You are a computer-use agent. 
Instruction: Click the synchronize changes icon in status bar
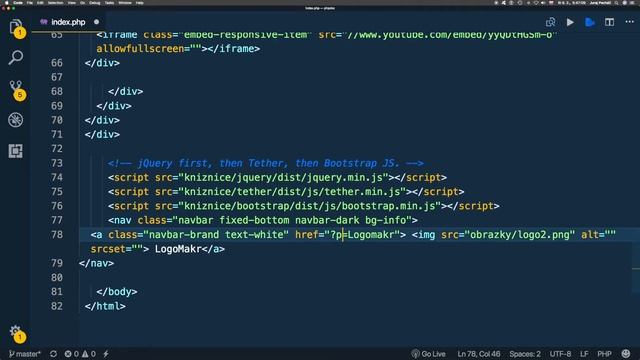(x=53, y=354)
